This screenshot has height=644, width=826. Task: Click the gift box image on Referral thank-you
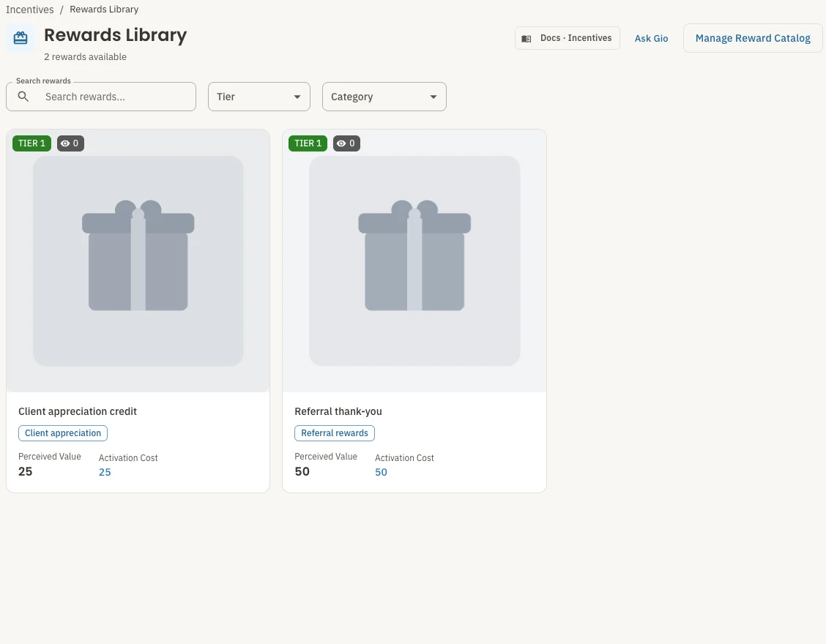pyautogui.click(x=414, y=261)
